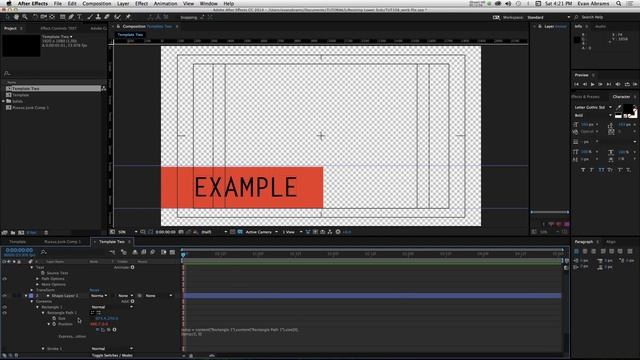Select the Horizontal Type tool
The width and height of the screenshot is (640, 360).
pos(80,17)
